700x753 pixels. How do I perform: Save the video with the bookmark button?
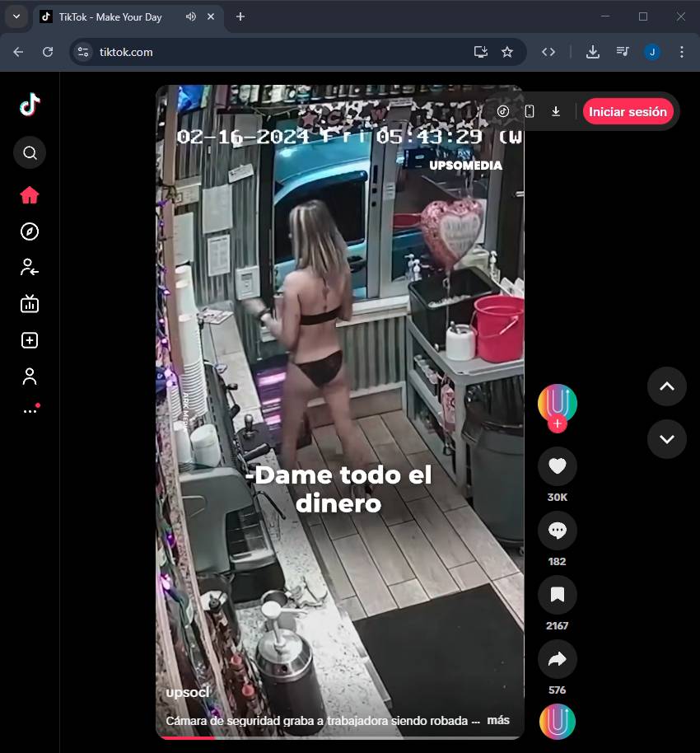pyautogui.click(x=558, y=595)
